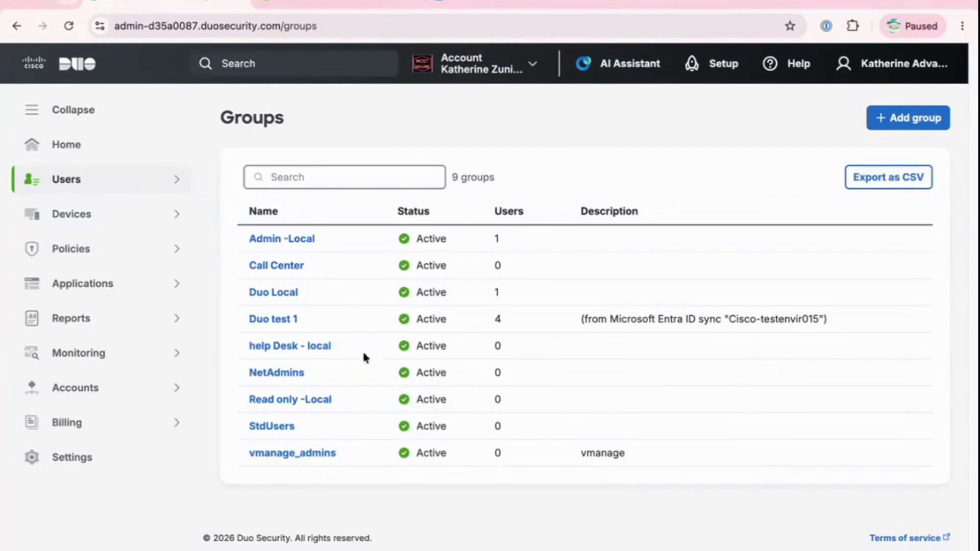Click the Add group button
980x551 pixels.
pos(908,118)
